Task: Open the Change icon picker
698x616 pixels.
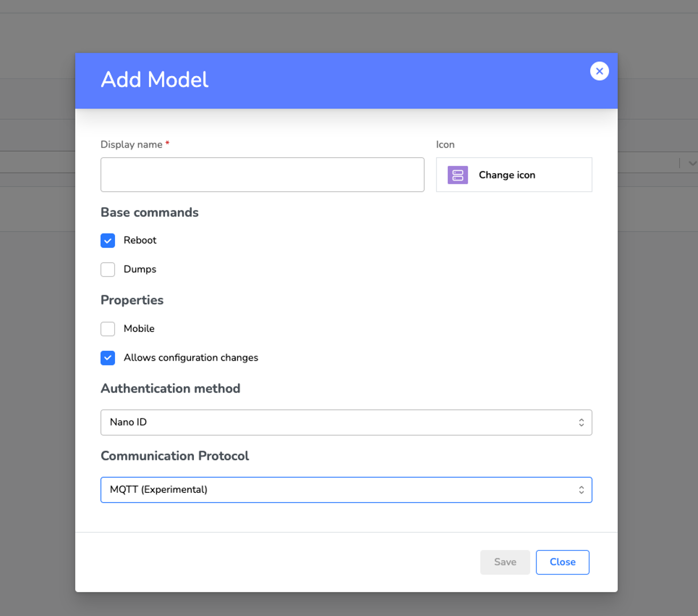Action: pos(514,175)
